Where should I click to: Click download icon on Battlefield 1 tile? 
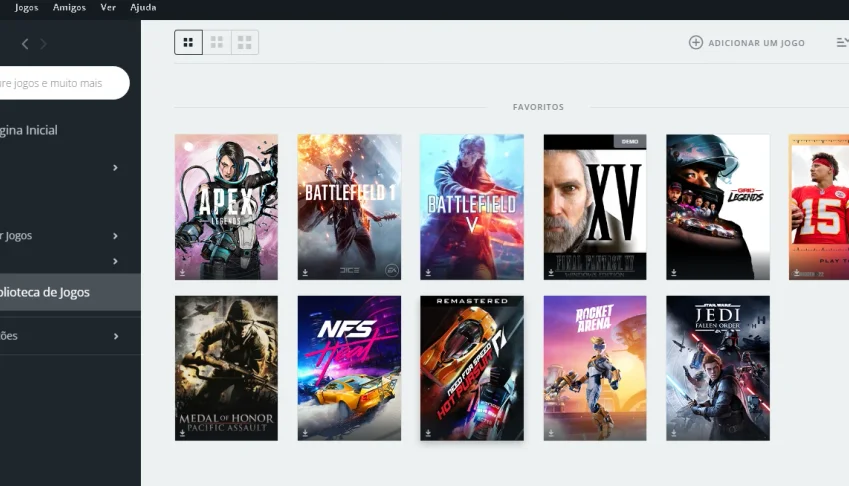[x=305, y=273]
